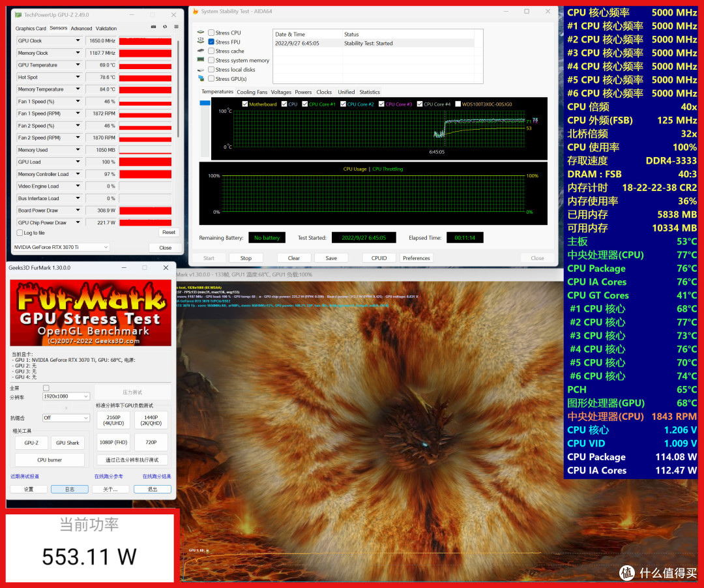
Task: Open the GPU Temperature sensor dropdown arrow
Action: [x=78, y=65]
